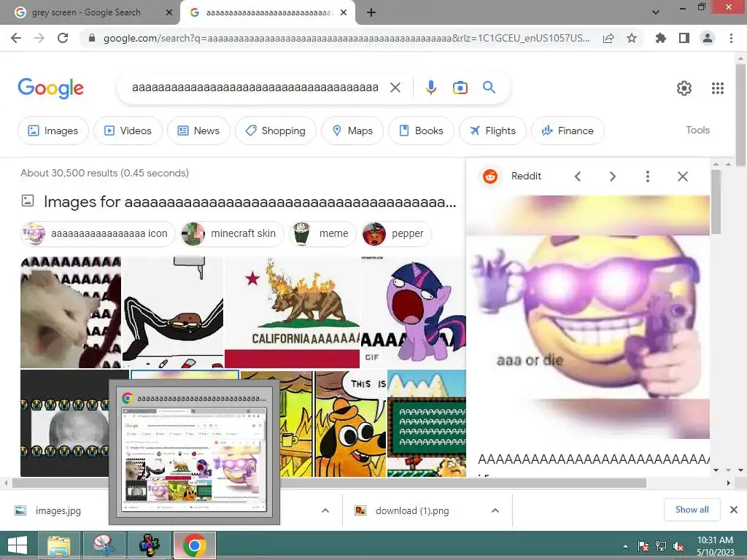This screenshot has width=747, height=560.
Task: Open the share page icon
Action: [608, 38]
